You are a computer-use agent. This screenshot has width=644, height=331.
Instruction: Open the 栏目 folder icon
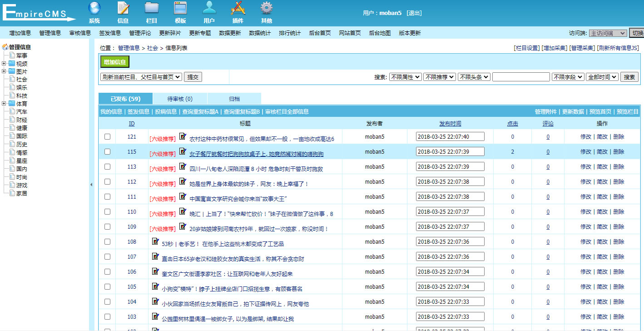pos(152,8)
